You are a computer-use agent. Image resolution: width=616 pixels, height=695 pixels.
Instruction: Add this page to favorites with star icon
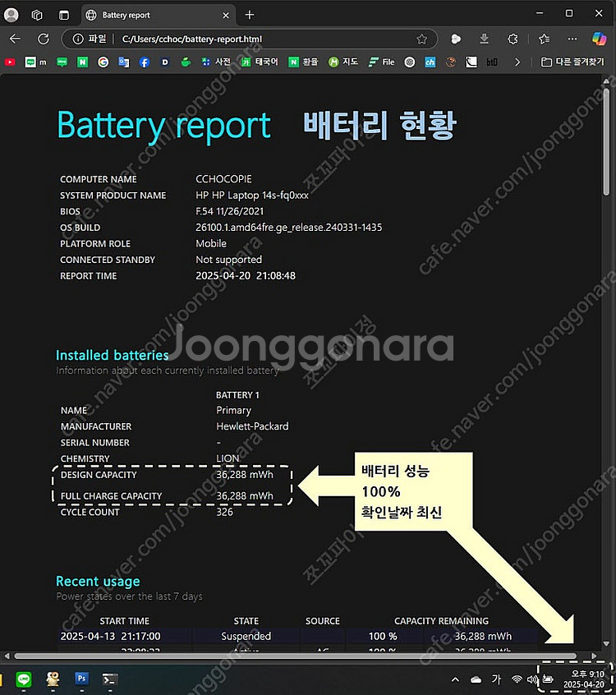click(421, 39)
